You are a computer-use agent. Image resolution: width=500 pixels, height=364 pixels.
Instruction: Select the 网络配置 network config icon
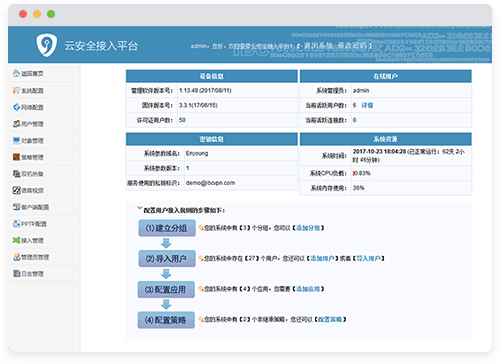[x=16, y=107]
